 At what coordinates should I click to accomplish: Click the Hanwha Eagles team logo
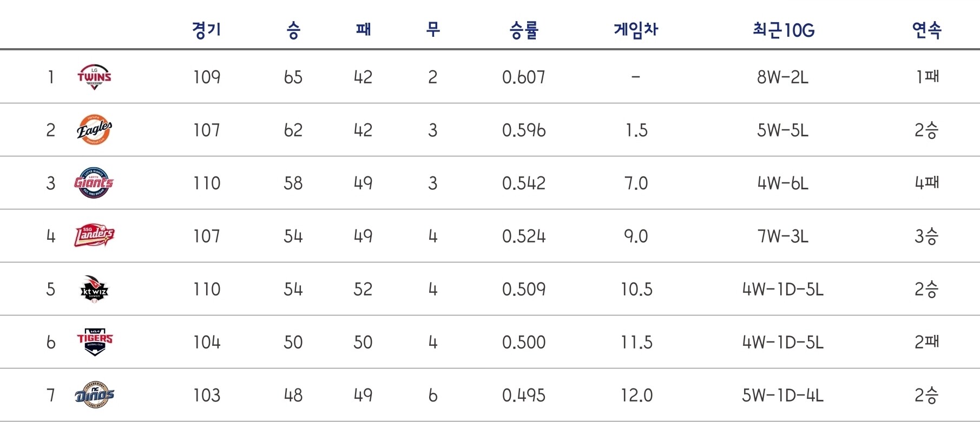94,130
